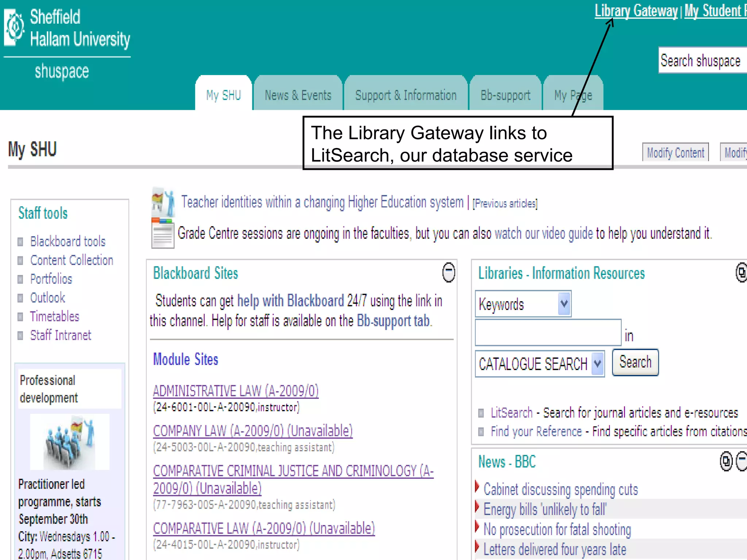Click the teacher identities article icon
Image resolution: width=747 pixels, height=560 pixels.
(x=163, y=203)
